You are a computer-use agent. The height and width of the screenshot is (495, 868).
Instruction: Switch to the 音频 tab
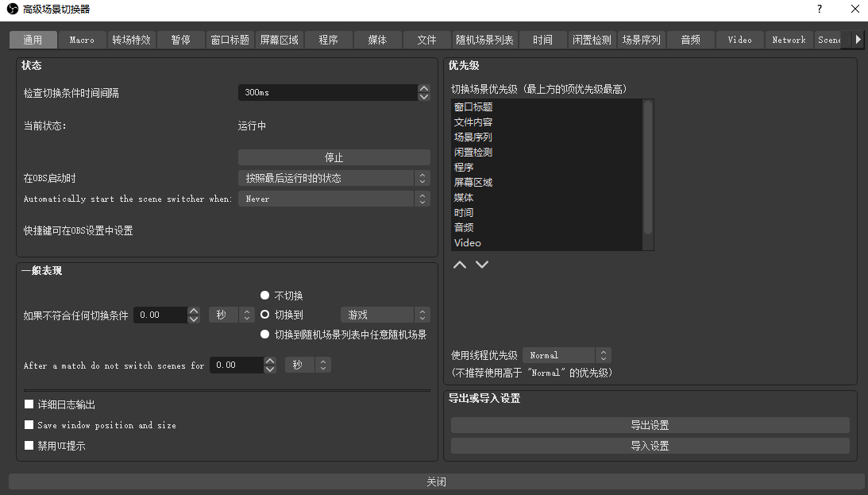tap(691, 40)
